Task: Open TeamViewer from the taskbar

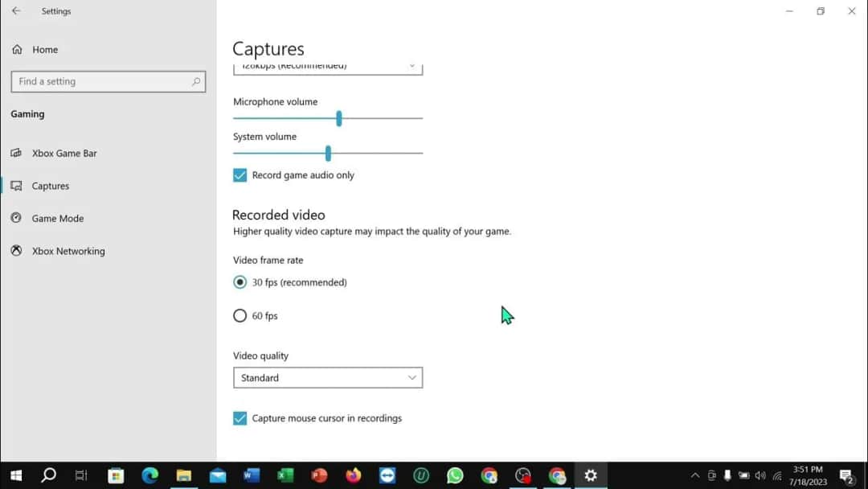Action: pyautogui.click(x=387, y=475)
